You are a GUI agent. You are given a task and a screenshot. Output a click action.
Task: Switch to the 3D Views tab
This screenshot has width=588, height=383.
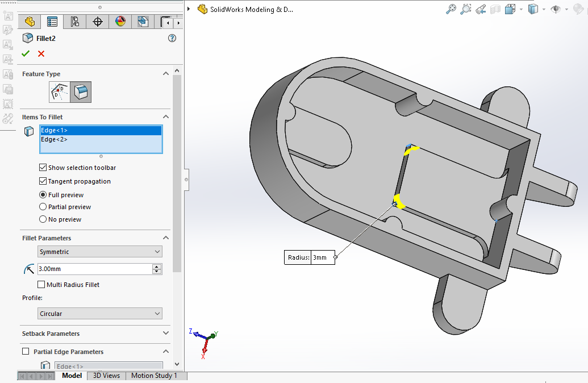pos(106,376)
